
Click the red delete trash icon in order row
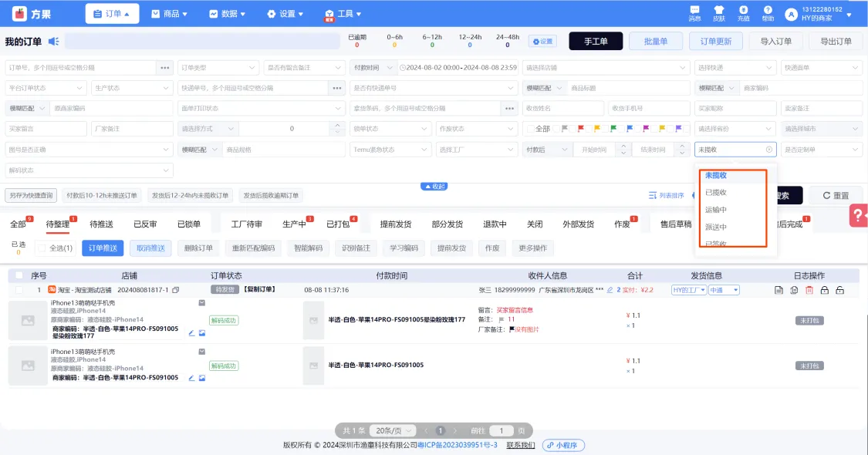809,290
